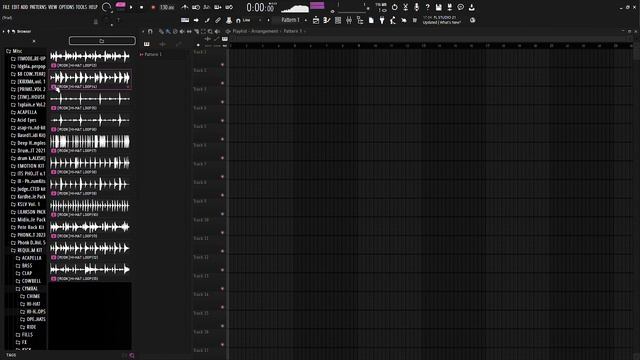
Task: Open the ADD menu
Action: [x=24, y=7]
